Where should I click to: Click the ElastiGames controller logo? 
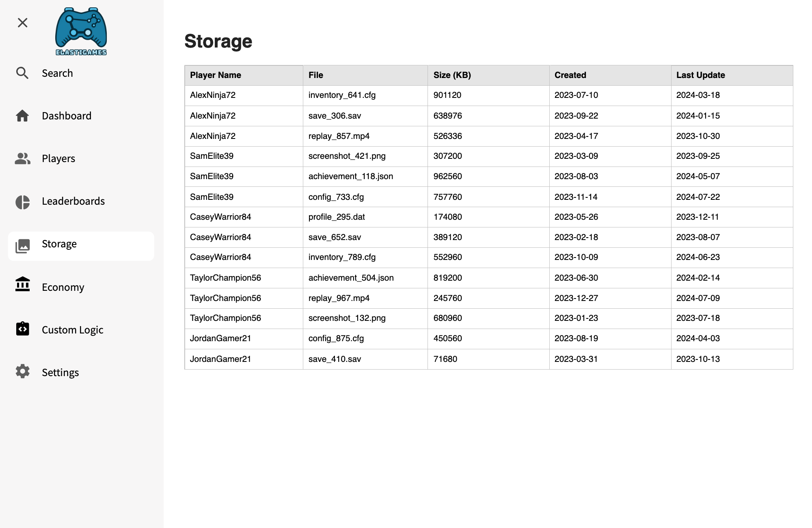click(81, 32)
